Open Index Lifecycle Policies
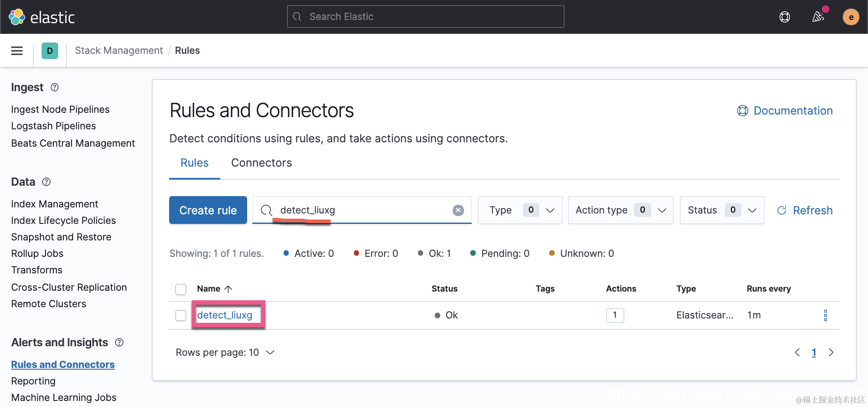This screenshot has width=868, height=407. 63,220
